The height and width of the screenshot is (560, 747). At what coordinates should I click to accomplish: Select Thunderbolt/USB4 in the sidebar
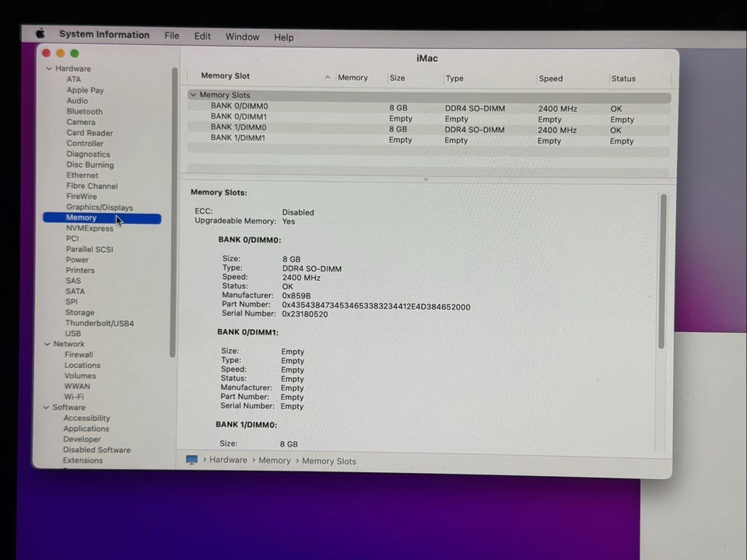(100, 323)
